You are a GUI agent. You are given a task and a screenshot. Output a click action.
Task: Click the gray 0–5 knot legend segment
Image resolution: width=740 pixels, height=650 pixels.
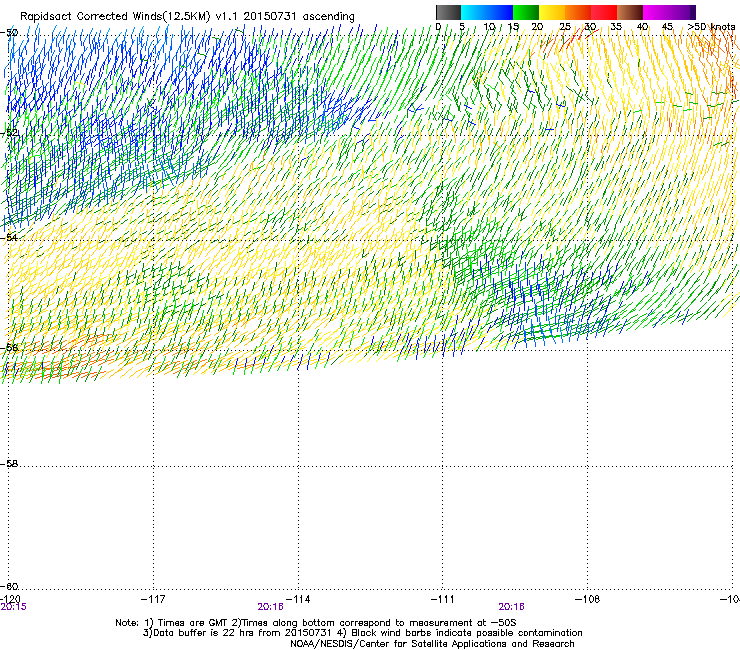tap(448, 12)
